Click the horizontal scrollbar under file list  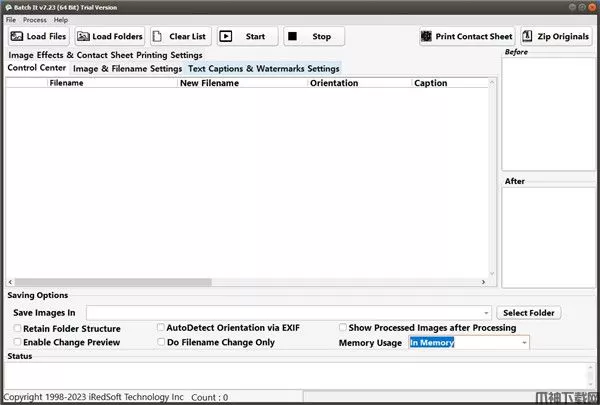tap(250, 283)
